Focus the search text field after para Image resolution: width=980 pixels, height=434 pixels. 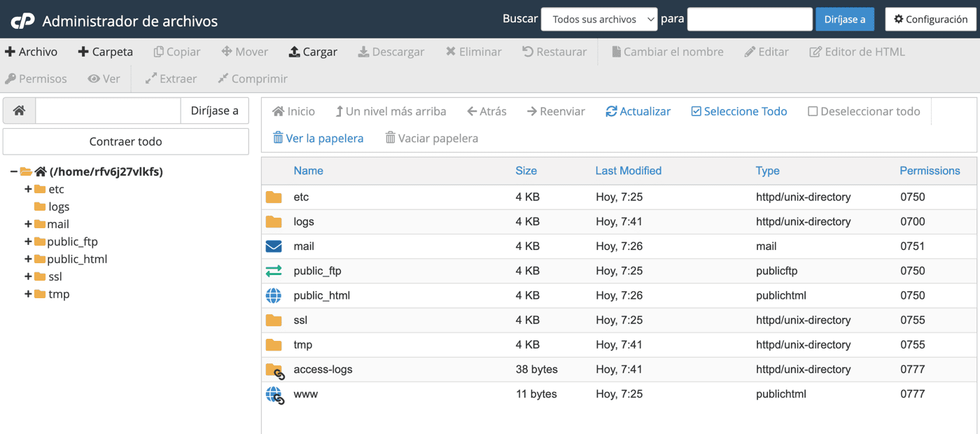click(750, 20)
